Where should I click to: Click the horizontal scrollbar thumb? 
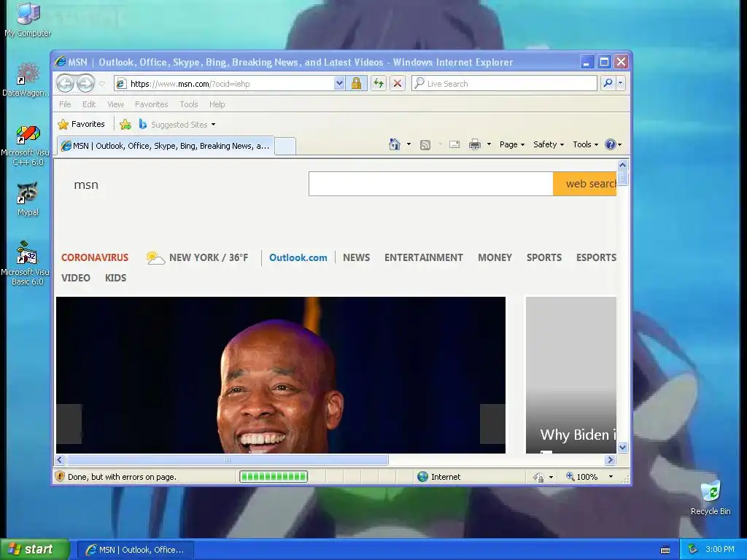tap(228, 459)
